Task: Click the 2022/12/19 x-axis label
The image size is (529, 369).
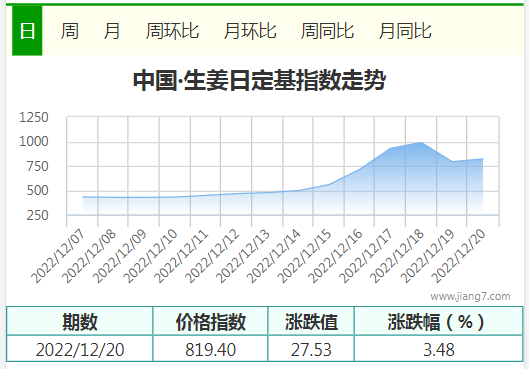Action: tap(427, 256)
